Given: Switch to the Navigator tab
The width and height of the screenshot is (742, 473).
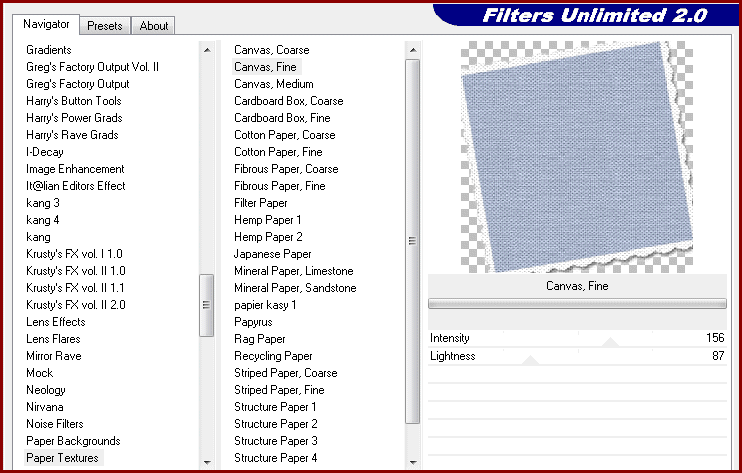Looking at the screenshot, I should tap(46, 24).
